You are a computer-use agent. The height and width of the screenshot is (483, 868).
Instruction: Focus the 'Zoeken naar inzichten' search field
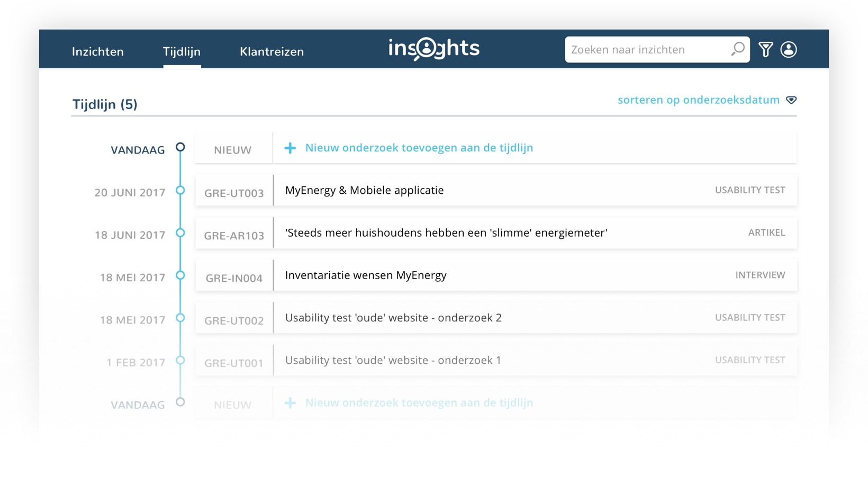(646, 49)
